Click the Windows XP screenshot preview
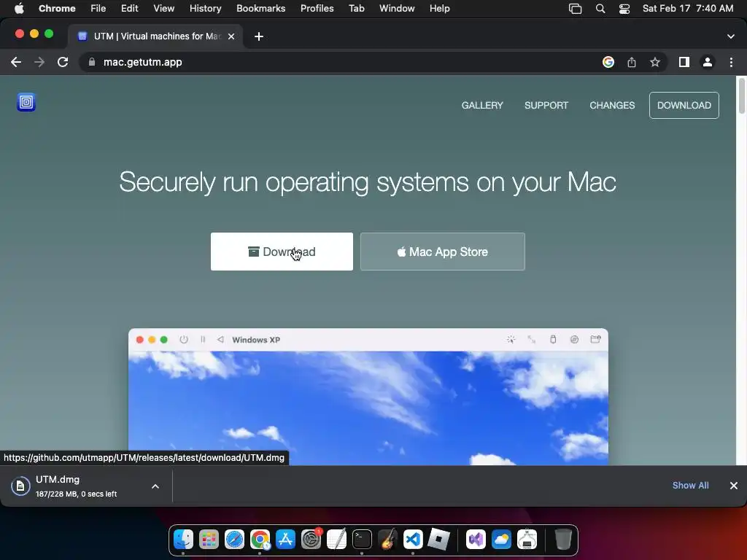 pyautogui.click(x=368, y=397)
